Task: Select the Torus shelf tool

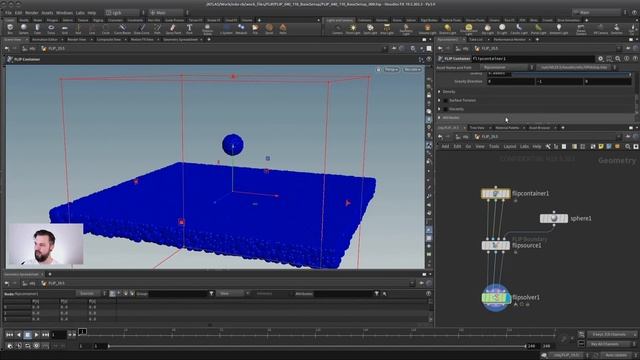Action: 51,29
